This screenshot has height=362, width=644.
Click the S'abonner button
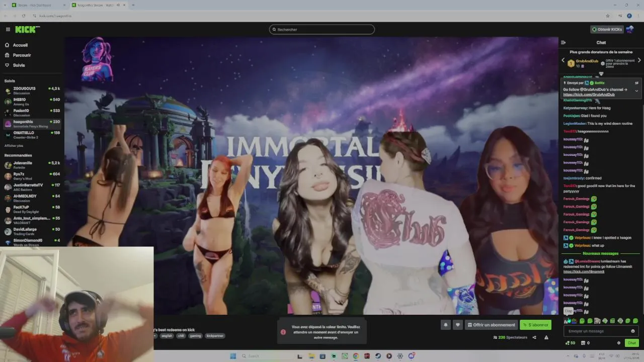535,325
